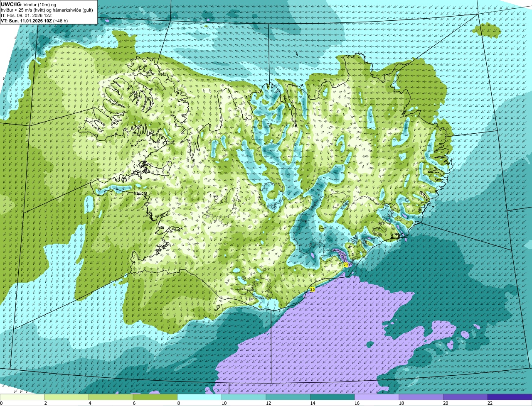This screenshot has height=406, width=532.
Task: Click the color scale label '8'
Action: [x=178, y=403]
